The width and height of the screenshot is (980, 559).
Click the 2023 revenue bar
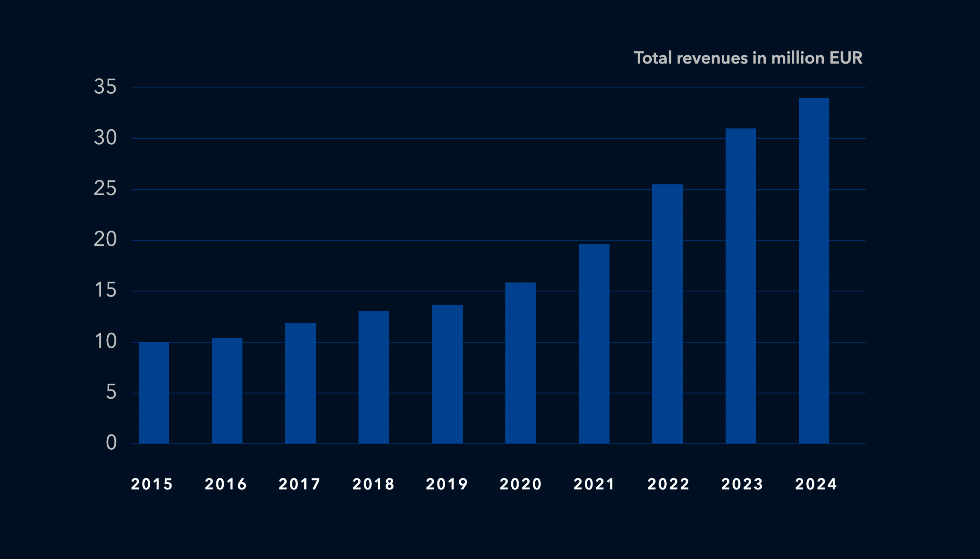[741, 286]
